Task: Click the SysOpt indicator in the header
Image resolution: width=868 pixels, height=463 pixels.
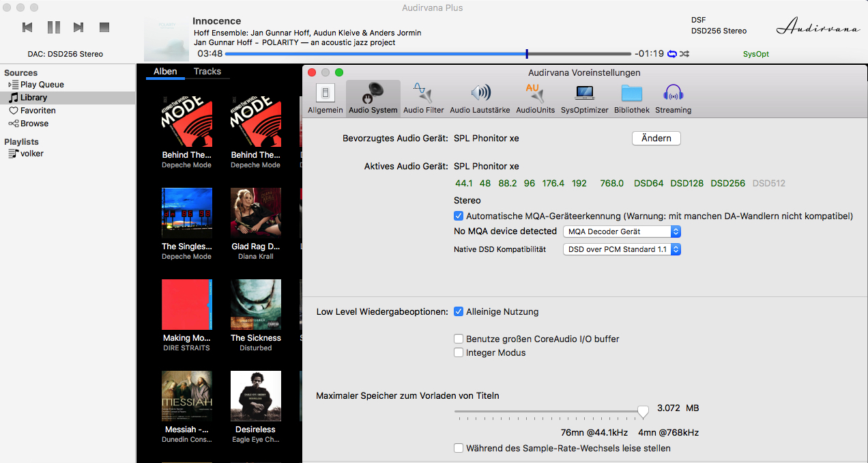Action: pos(756,54)
